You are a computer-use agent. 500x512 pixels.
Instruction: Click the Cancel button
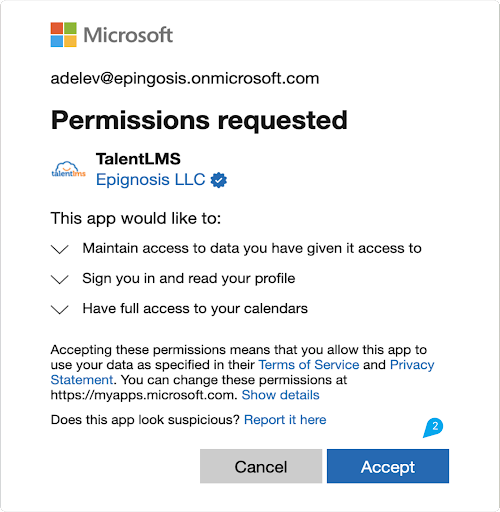[261, 466]
